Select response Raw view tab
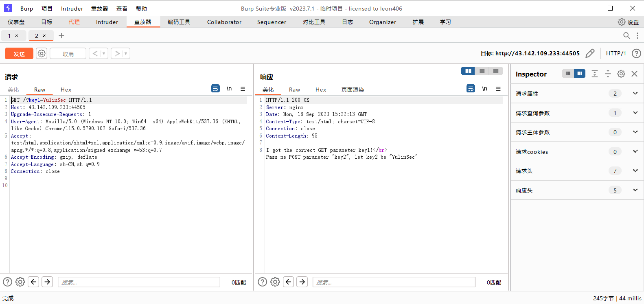 point(294,90)
